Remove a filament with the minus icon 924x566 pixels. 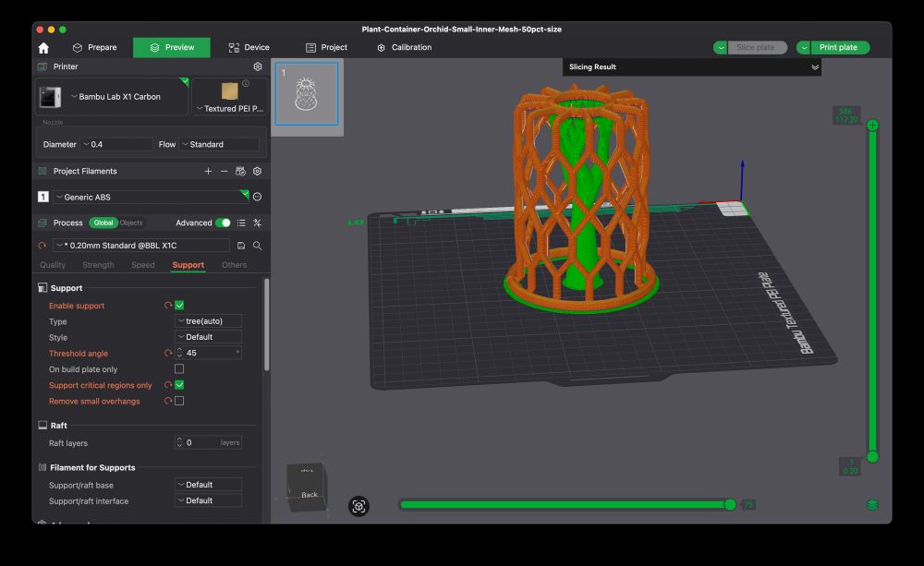224,171
